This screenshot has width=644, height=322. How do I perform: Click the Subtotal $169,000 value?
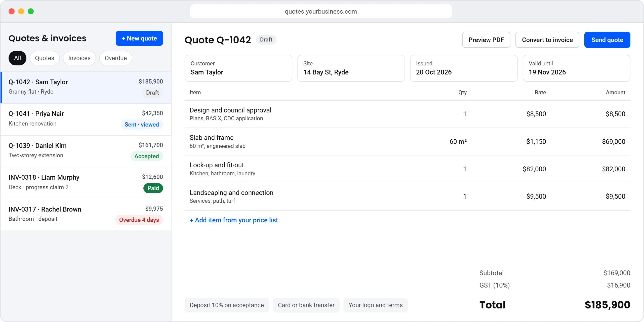(x=617, y=273)
